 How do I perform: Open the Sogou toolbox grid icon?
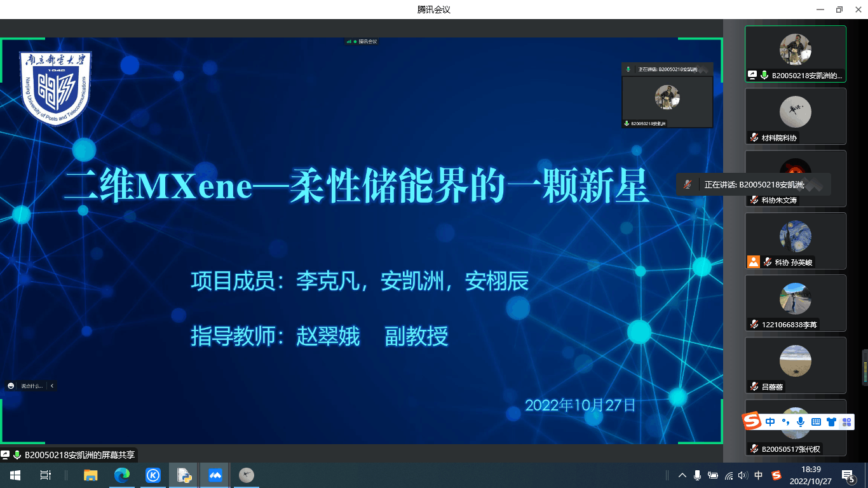pos(846,422)
